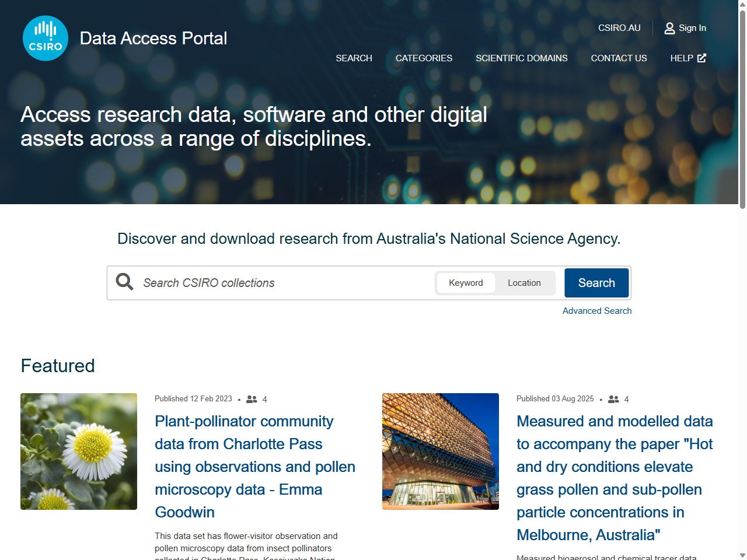Viewport: 747px width, 560px height.
Task: Click the up arrow on the scrollbar
Action: click(x=742, y=5)
